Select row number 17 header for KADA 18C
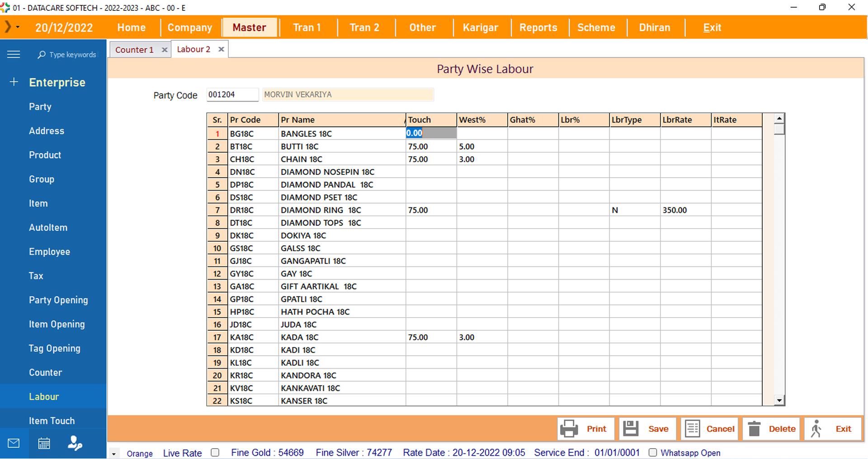 pyautogui.click(x=217, y=337)
